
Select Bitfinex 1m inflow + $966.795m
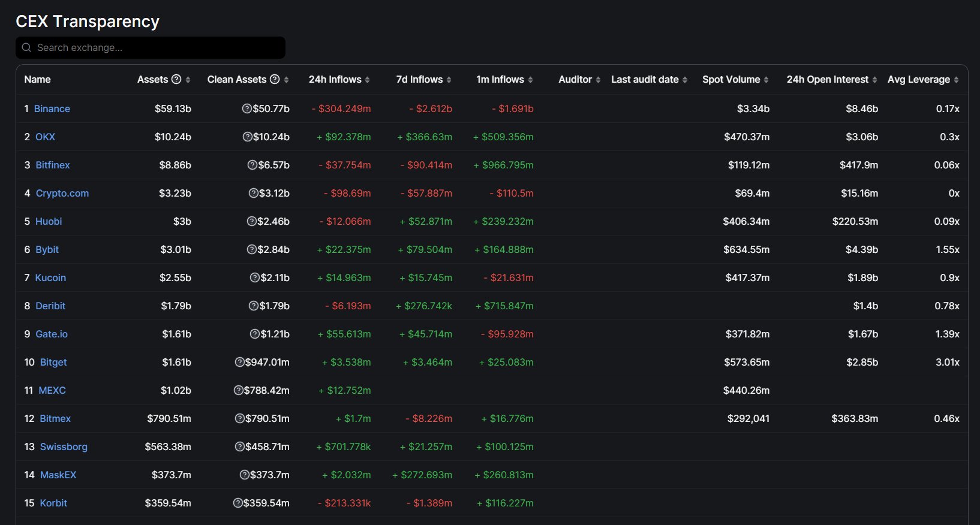[x=503, y=165]
